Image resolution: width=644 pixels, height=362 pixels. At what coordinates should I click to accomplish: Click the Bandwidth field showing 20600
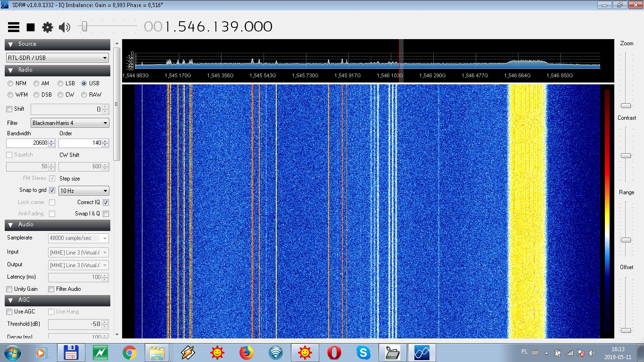(31, 143)
